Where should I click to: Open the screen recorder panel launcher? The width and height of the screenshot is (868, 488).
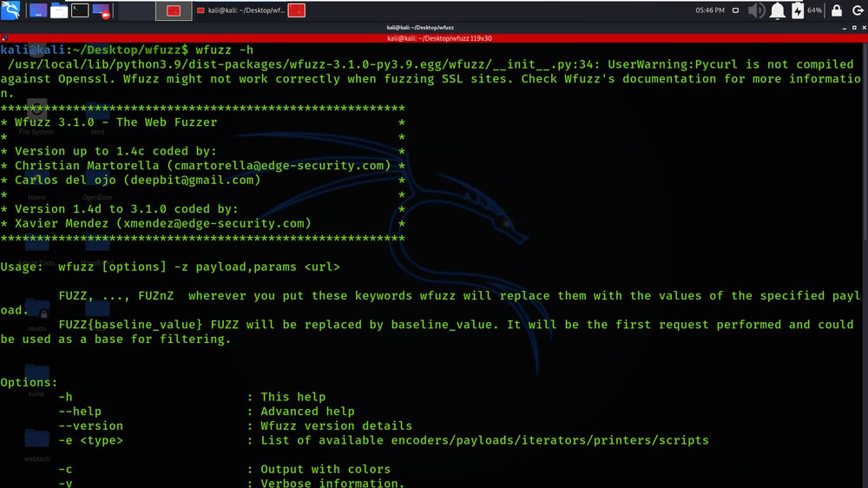(102, 10)
